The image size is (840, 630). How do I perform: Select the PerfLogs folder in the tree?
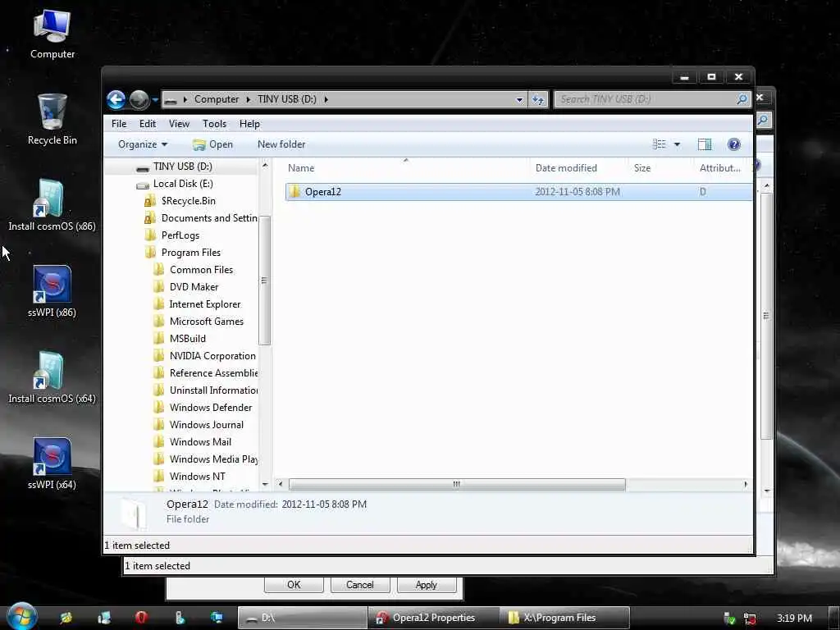(x=180, y=235)
